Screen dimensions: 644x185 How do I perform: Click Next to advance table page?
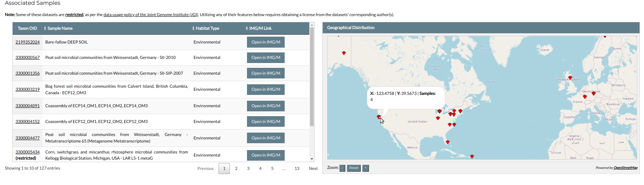[x=313, y=169]
